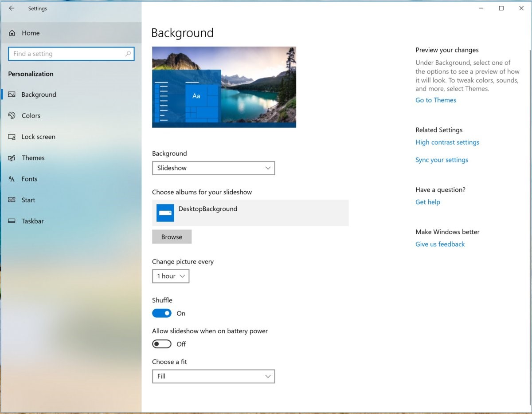Enable slideshow on battery power toggle
Image resolution: width=532 pixels, height=414 pixels.
coord(162,344)
